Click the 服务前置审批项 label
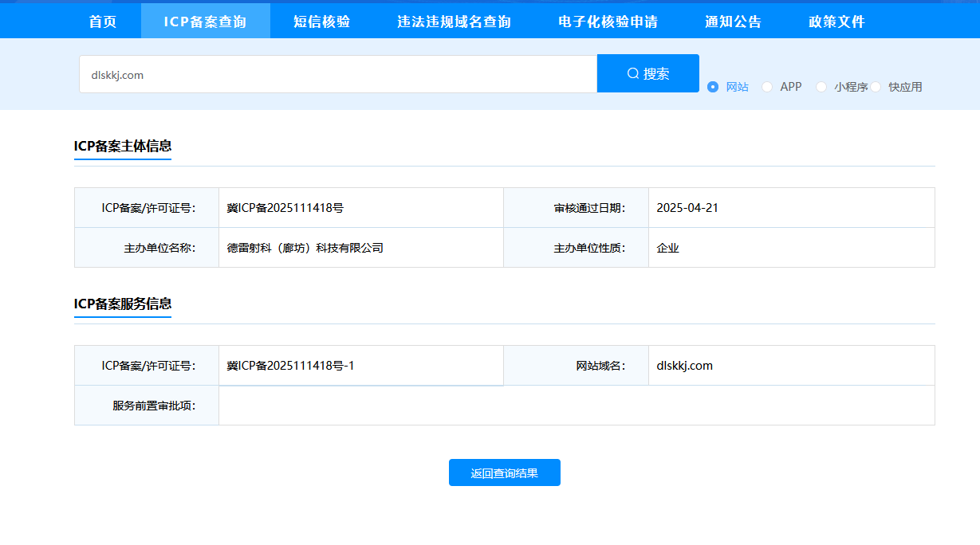Screen dimensions: 980x545 point(155,406)
